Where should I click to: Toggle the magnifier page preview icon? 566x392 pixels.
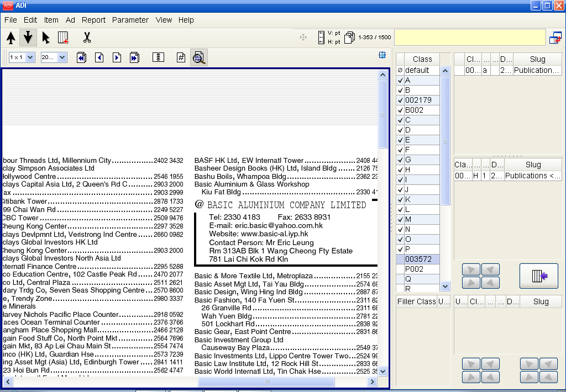coord(199,57)
